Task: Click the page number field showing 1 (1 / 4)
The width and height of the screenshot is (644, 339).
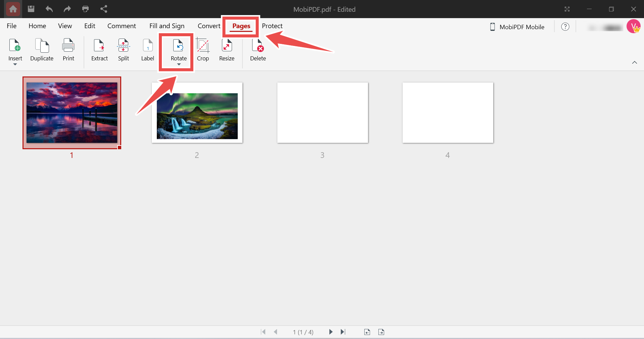Action: click(303, 332)
